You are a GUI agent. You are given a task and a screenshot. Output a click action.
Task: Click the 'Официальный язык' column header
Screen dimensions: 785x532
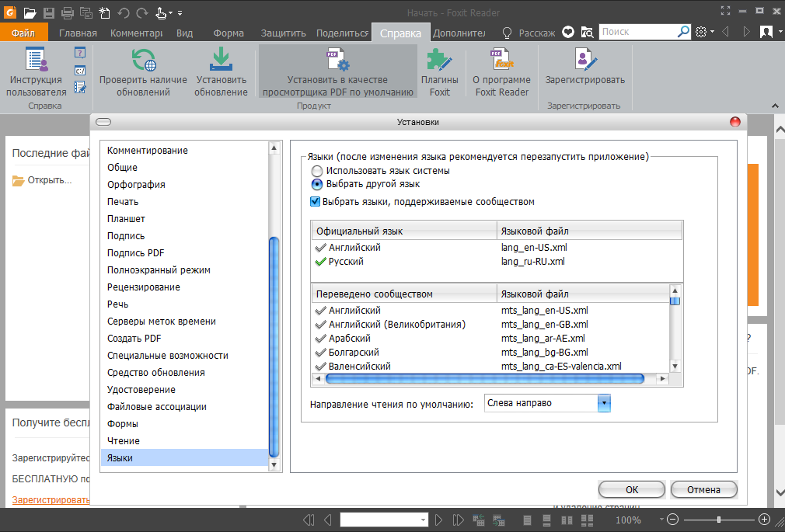click(404, 231)
